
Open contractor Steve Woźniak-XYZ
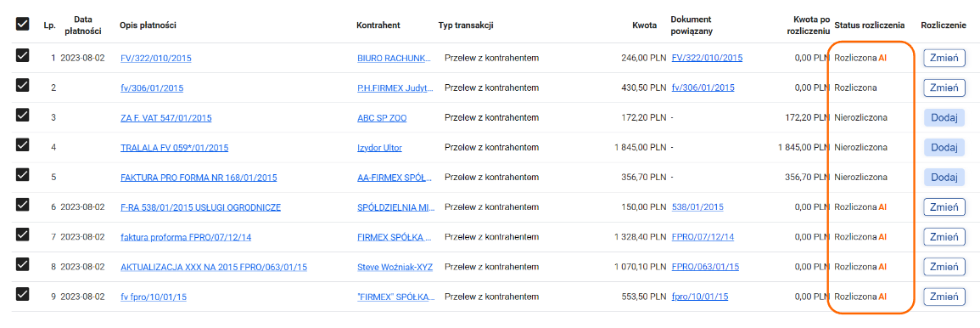pos(395,267)
